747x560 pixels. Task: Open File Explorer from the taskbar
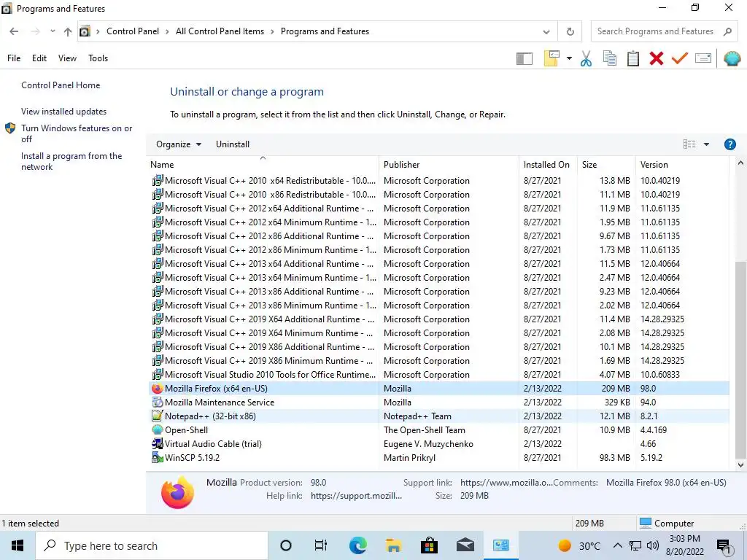[393, 545]
